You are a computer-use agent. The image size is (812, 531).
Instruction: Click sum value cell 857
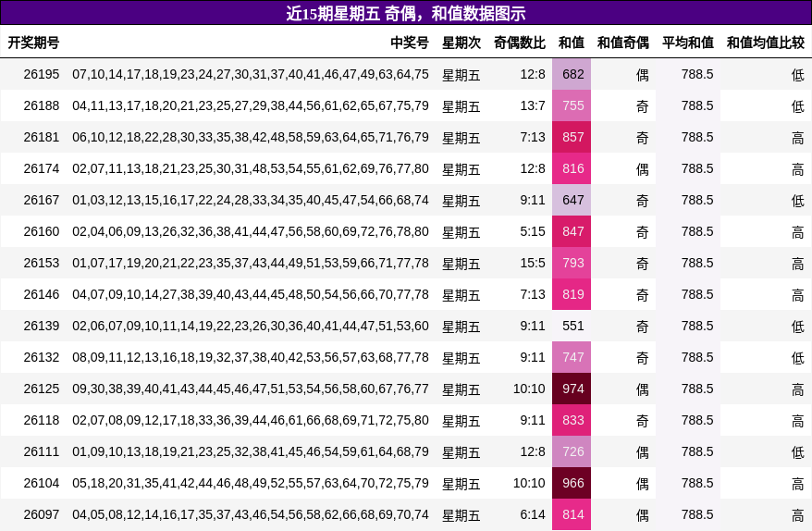[x=572, y=137]
